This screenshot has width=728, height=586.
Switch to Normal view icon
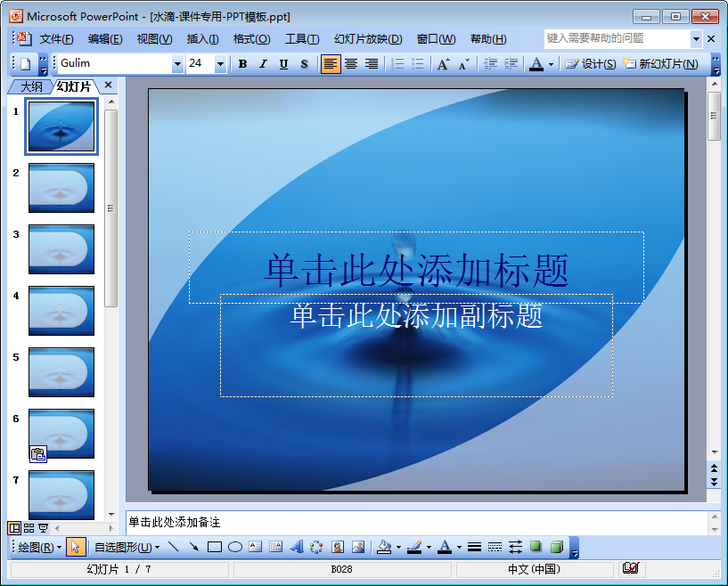click(x=15, y=528)
